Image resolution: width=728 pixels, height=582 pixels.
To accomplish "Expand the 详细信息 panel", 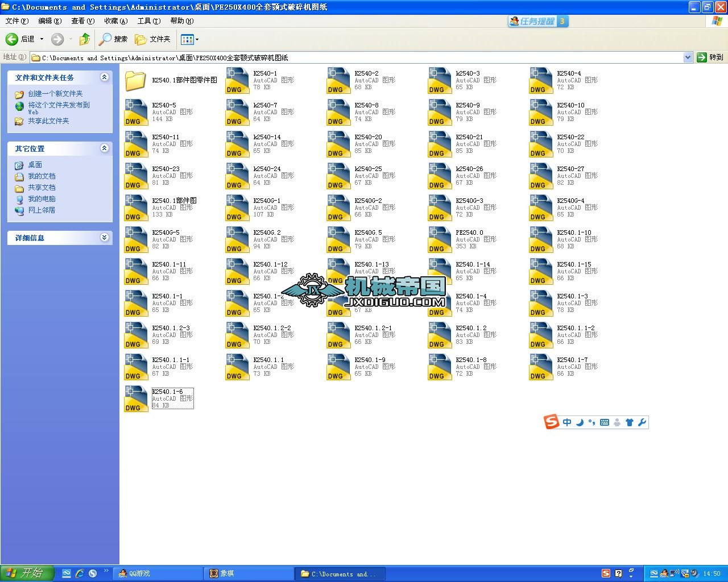I will 105,238.
